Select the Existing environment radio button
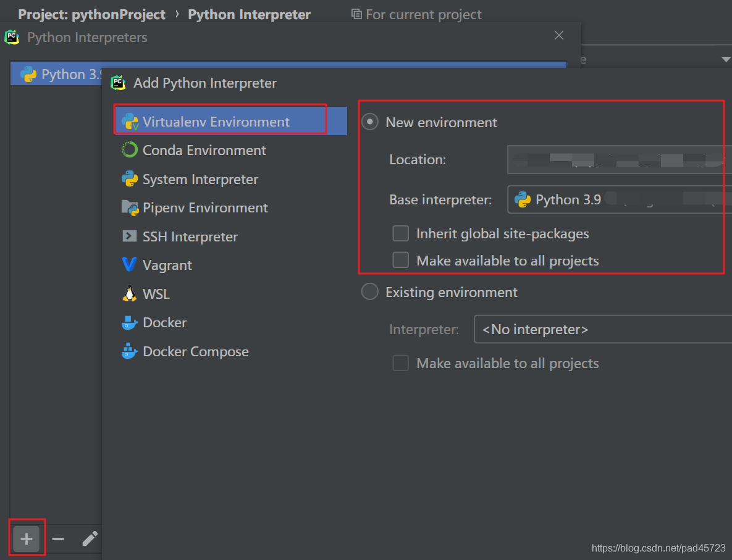The image size is (732, 560). pos(369,291)
